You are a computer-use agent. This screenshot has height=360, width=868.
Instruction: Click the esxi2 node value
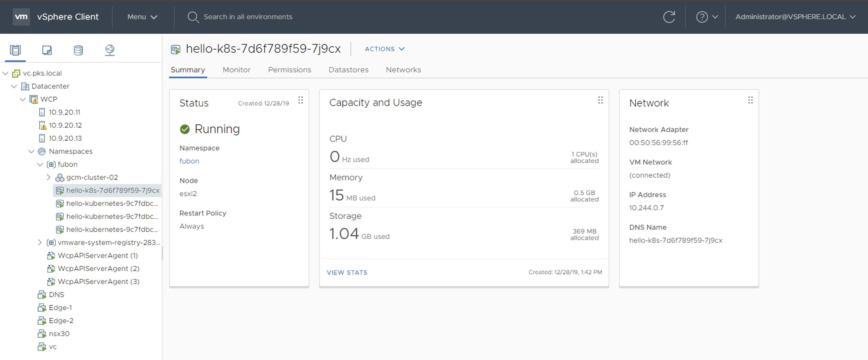(188, 194)
